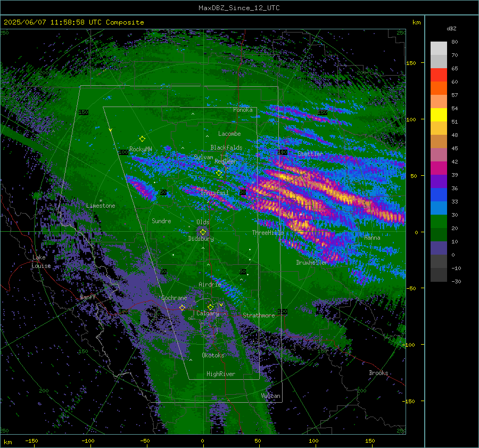Viewport: 479px width, 448px height.
Task: Click the Blackfalds map label
Action: [226, 148]
